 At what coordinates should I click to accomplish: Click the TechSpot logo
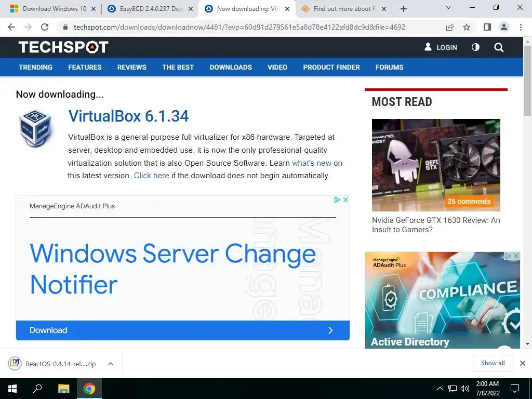pos(63,47)
